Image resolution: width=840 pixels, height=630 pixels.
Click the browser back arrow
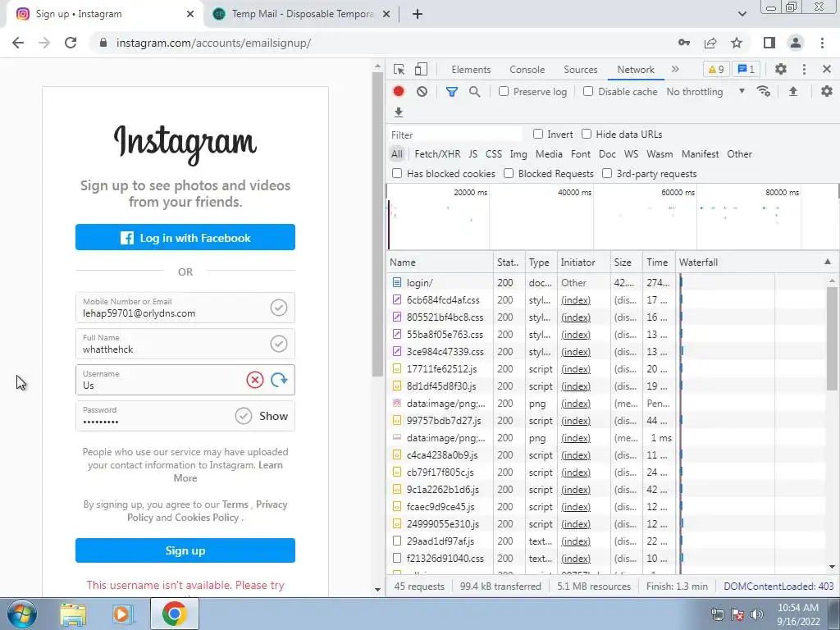pyautogui.click(x=18, y=43)
